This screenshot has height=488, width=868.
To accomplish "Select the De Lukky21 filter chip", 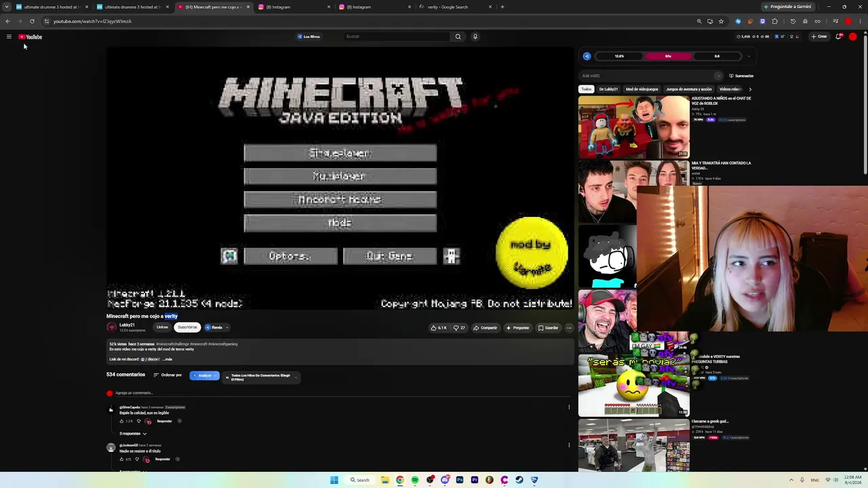I will pyautogui.click(x=608, y=89).
